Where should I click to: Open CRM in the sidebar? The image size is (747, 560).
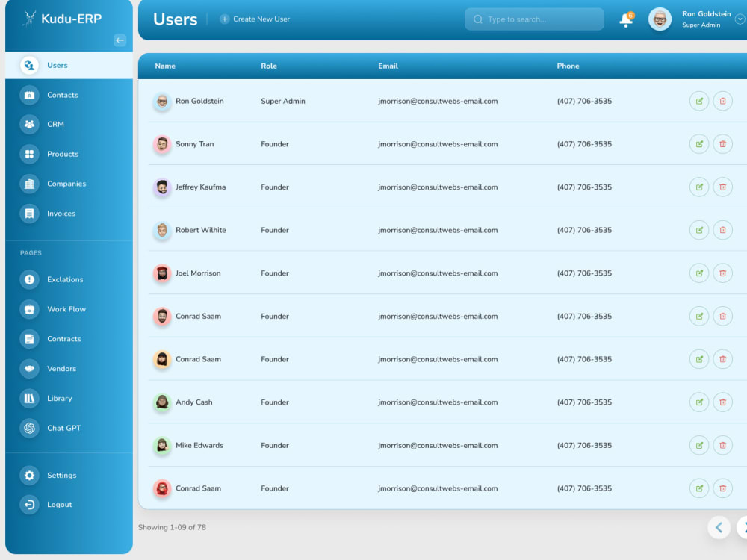(69, 124)
